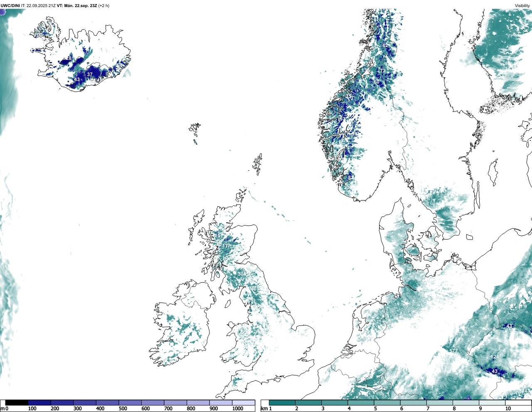
Task: Click the '1000' tick label on metre legend
Action: [238, 409]
